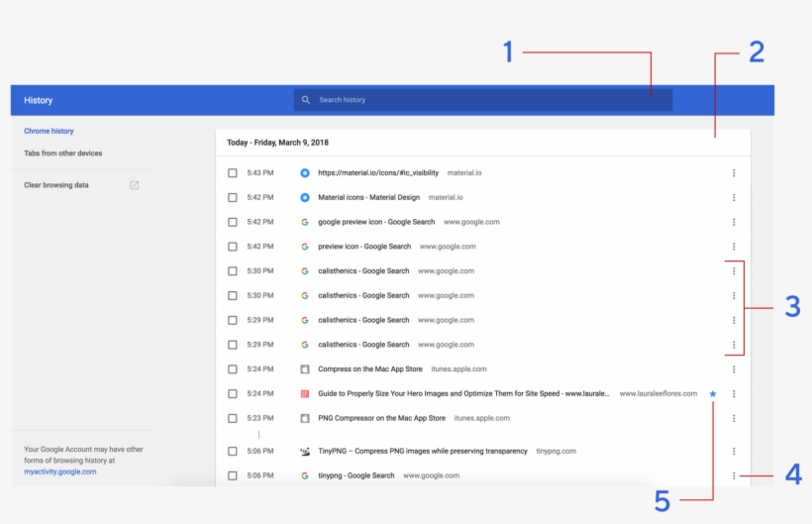Viewport: 812px width, 524px height.
Task: Open the more-actions menu for Material icons - Material Design
Action: coord(734,197)
